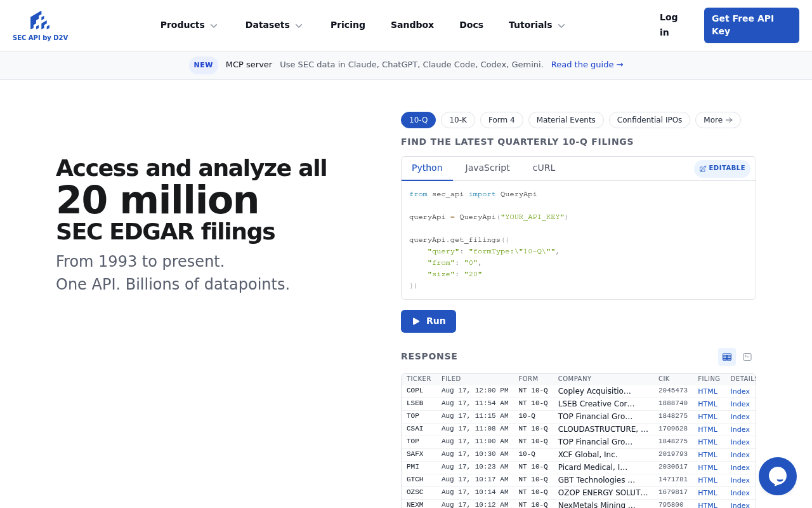This screenshot has width=812, height=508.
Task: Open the HTML filing for PMI
Action: pyautogui.click(x=707, y=467)
